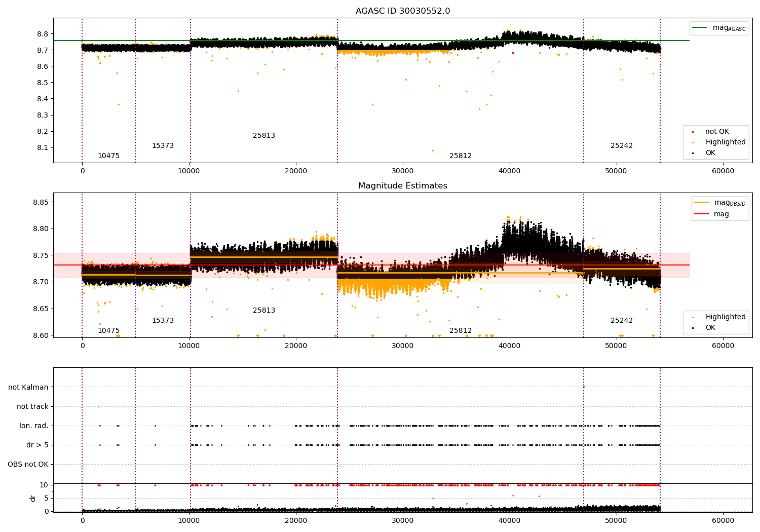The image size is (760, 532).
Task: Select x-axis tick 0 under middle plot
Action: tap(82, 346)
